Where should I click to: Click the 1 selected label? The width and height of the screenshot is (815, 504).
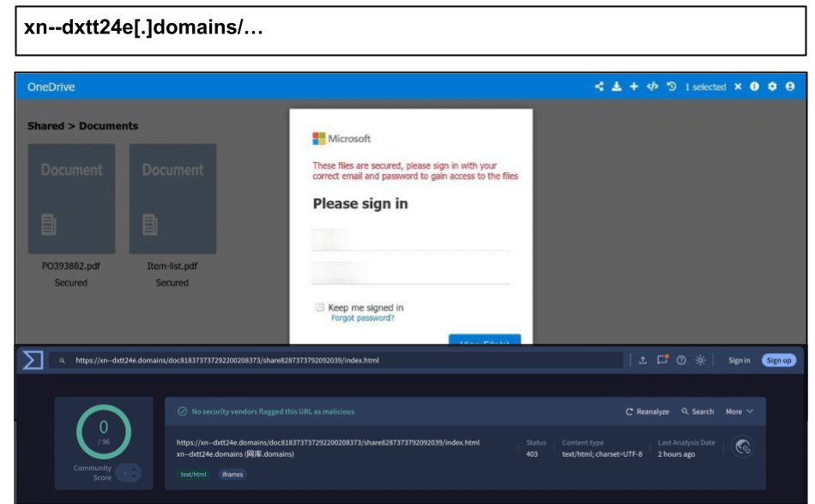coord(705,87)
